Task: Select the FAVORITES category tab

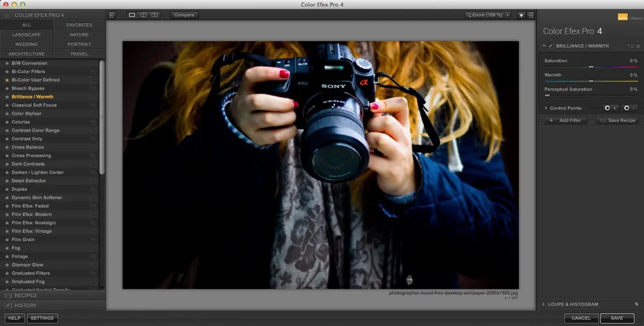Action: pos(79,25)
